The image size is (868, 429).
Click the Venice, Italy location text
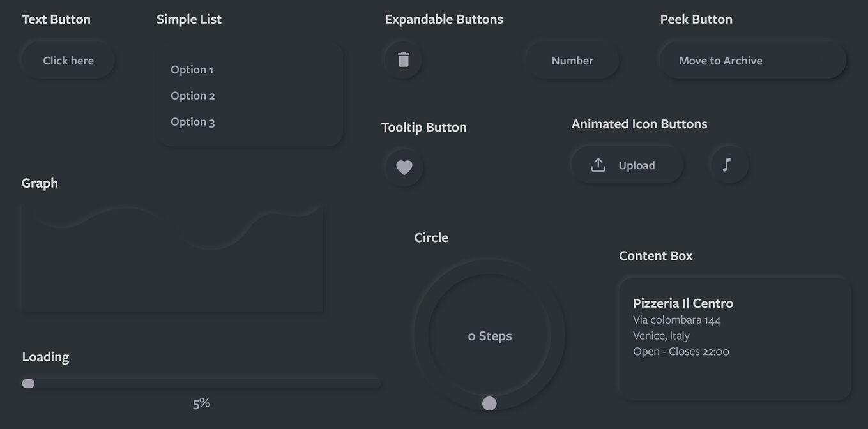click(661, 335)
